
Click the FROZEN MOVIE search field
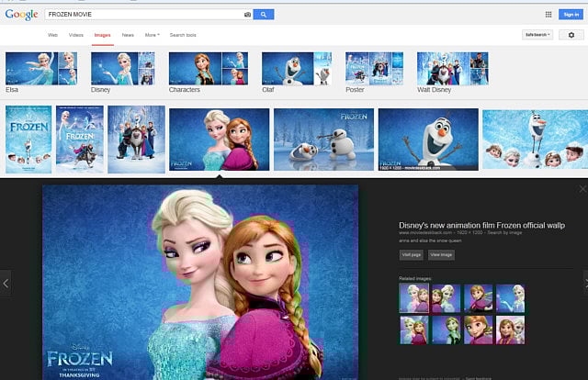point(142,15)
